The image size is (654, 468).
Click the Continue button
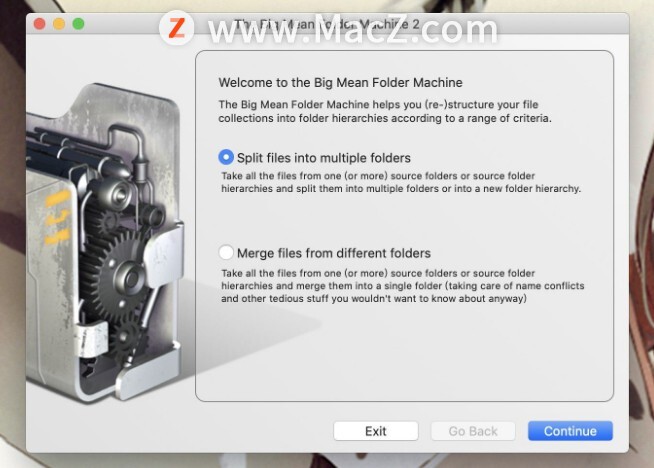coord(570,431)
